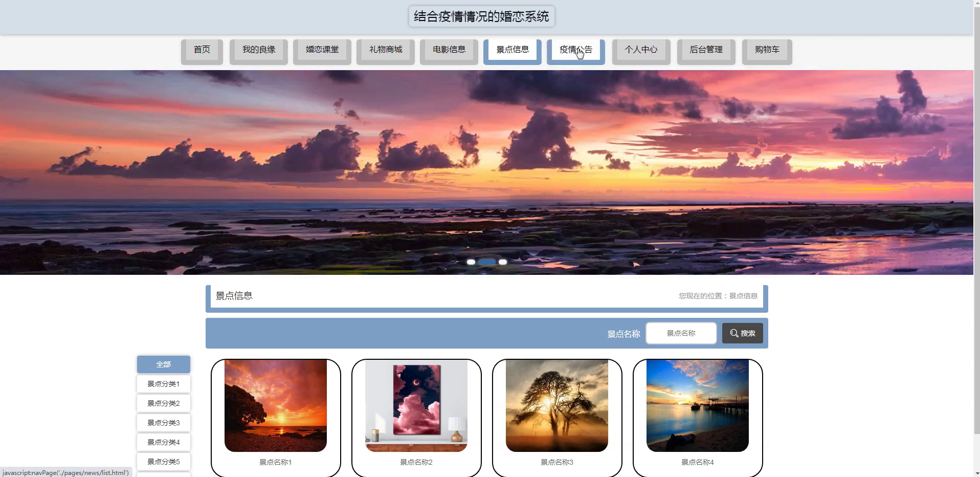
Task: Pick the 景点分类5 category
Action: [x=164, y=462]
